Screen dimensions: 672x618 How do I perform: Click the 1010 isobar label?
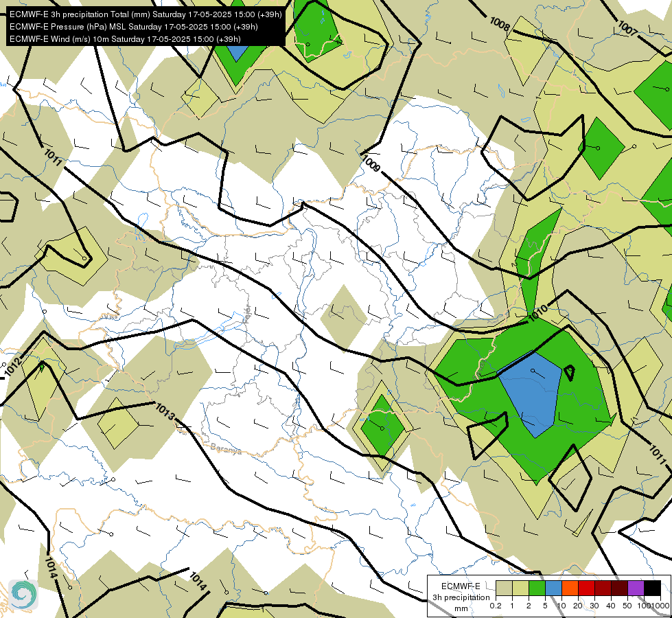coord(538,314)
